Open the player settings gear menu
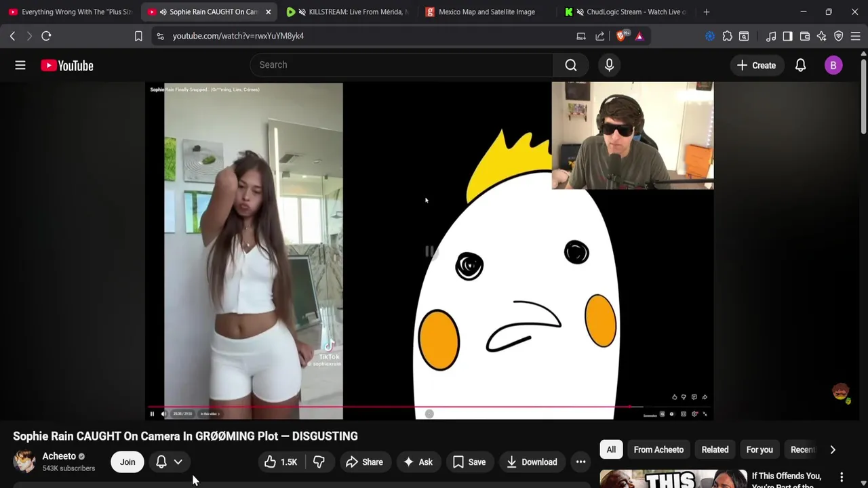 coord(694,414)
